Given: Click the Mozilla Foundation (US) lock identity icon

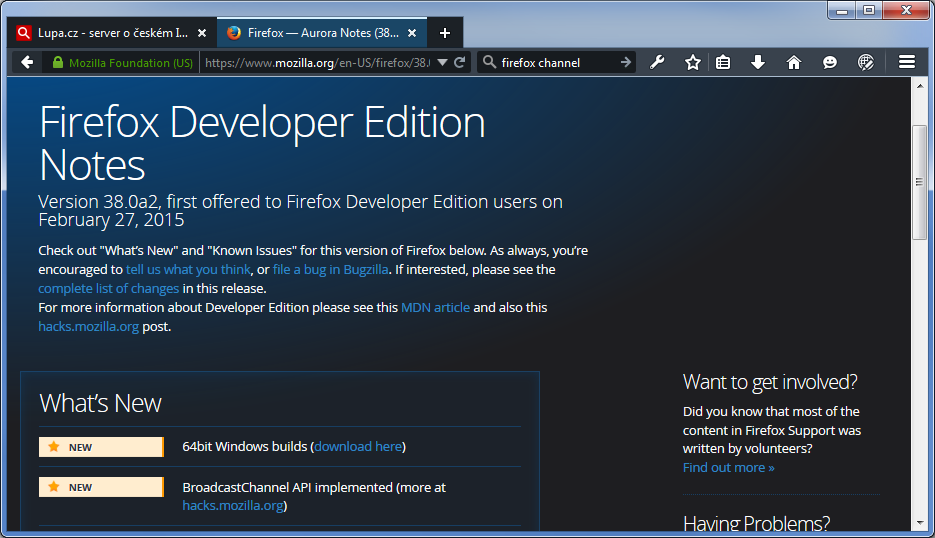Looking at the screenshot, I should pyautogui.click(x=58, y=62).
